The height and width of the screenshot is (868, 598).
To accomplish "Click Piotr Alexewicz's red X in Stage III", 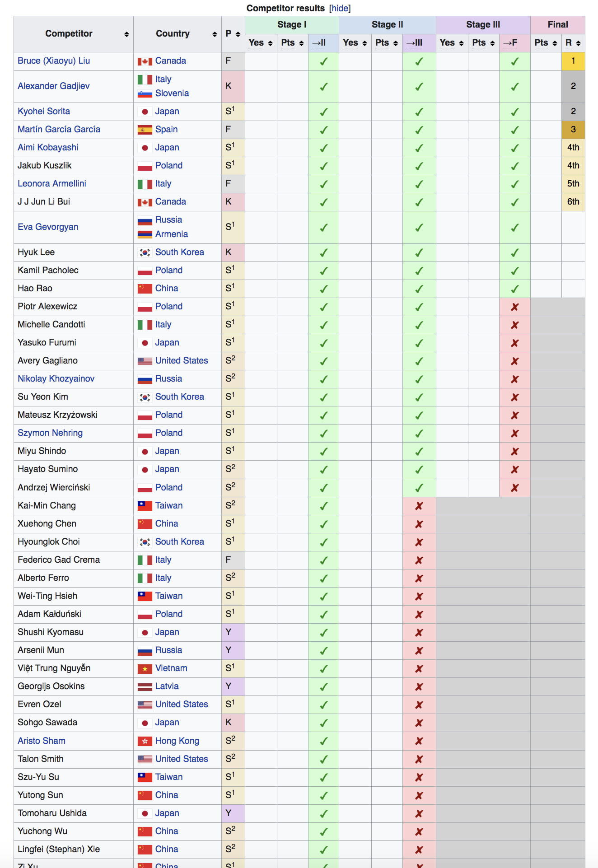I will pyautogui.click(x=514, y=307).
